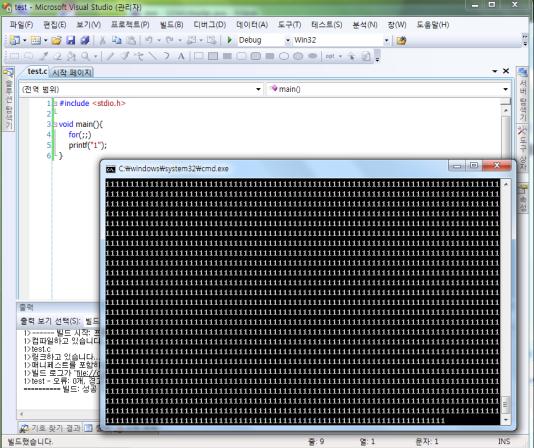Open the 빌드(B) menu
The height and width of the screenshot is (448, 534).
click(x=171, y=25)
